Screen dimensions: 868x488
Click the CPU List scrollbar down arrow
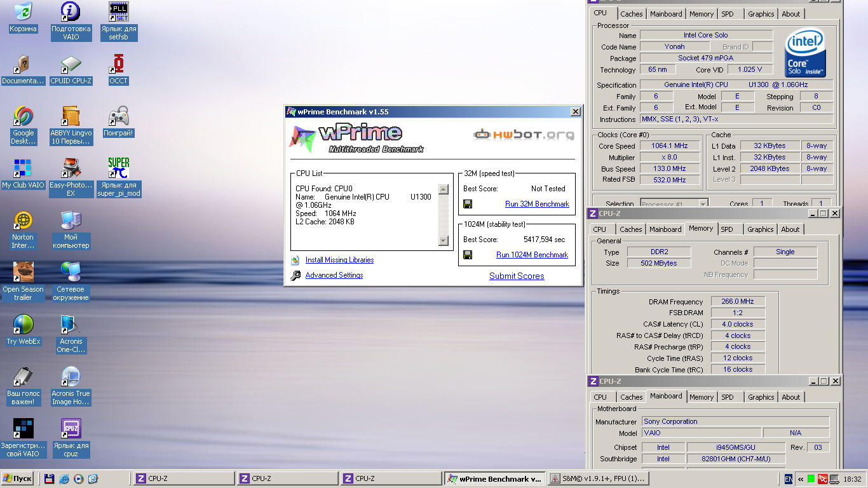click(x=444, y=241)
